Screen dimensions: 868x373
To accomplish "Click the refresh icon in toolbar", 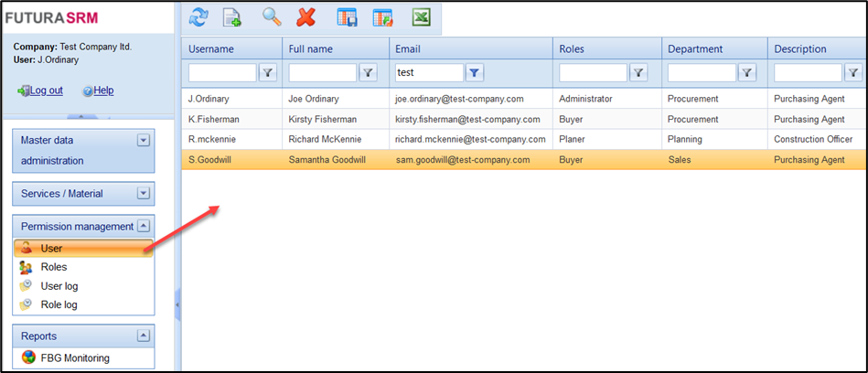I will point(198,17).
